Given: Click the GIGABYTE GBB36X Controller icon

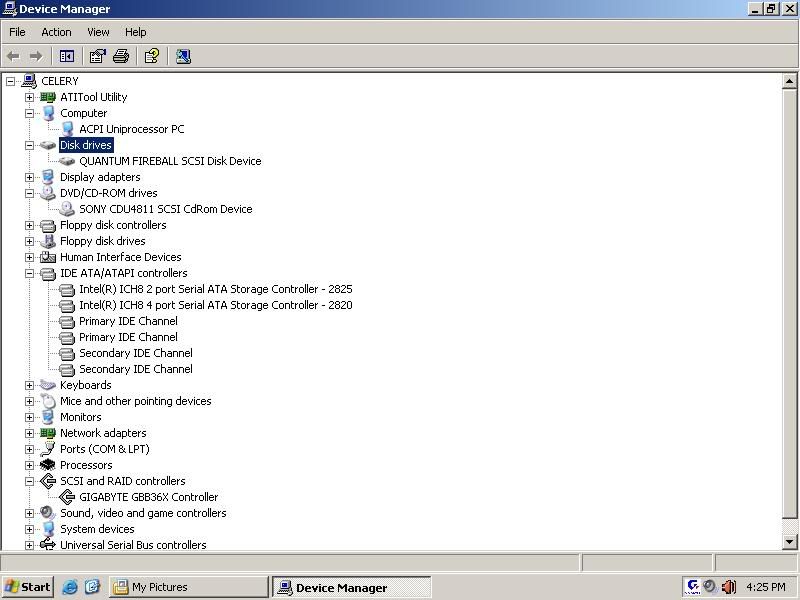Looking at the screenshot, I should [x=67, y=497].
